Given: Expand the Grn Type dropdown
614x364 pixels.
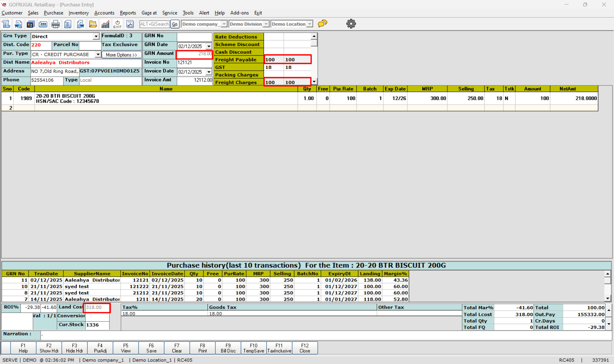Looking at the screenshot, I should [x=96, y=36].
